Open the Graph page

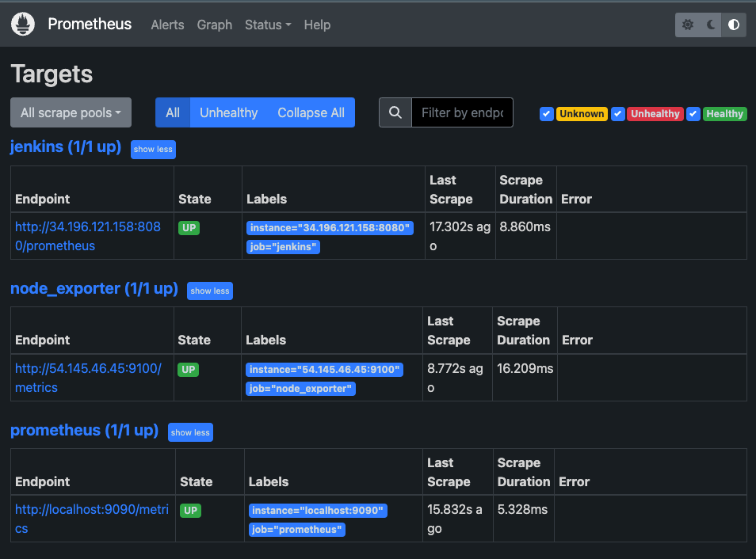(x=214, y=25)
